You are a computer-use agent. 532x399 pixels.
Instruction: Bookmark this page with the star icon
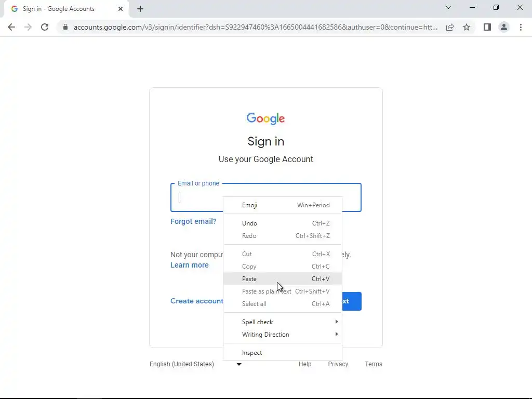coord(467,27)
